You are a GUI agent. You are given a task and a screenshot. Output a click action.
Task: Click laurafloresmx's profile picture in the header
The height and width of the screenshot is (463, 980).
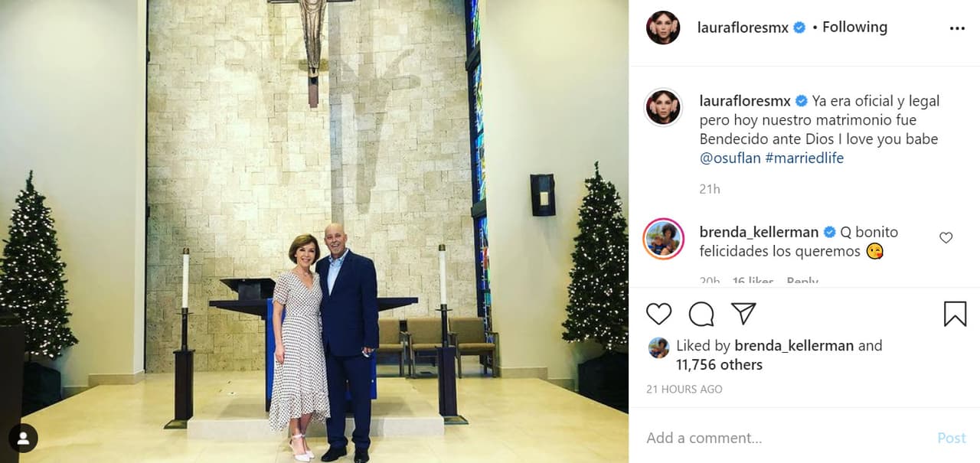pos(663,28)
